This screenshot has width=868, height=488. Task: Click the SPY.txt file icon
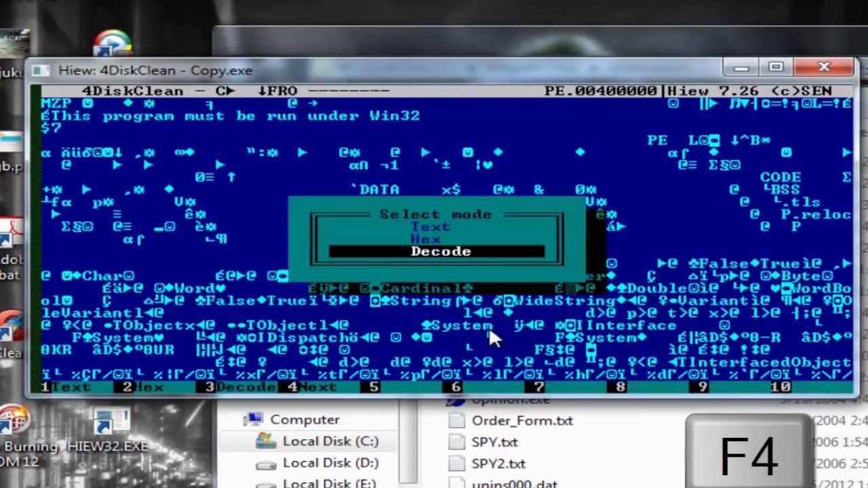[457, 442]
